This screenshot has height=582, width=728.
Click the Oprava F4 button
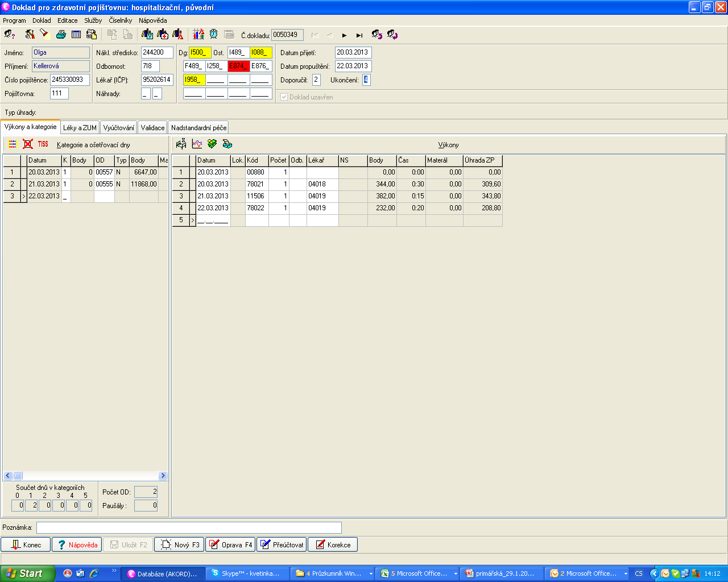pos(230,544)
